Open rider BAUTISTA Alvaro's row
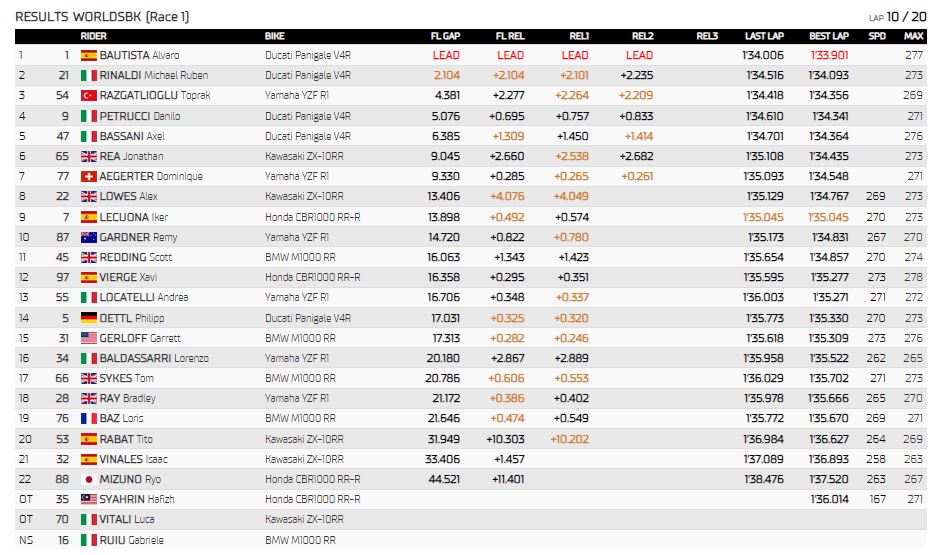The width and height of the screenshot is (949, 555). (x=471, y=55)
